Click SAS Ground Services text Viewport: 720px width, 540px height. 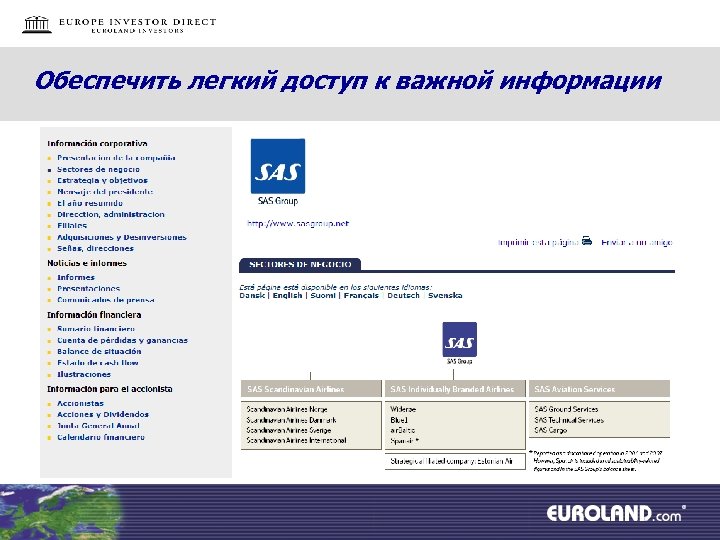[x=566, y=409]
